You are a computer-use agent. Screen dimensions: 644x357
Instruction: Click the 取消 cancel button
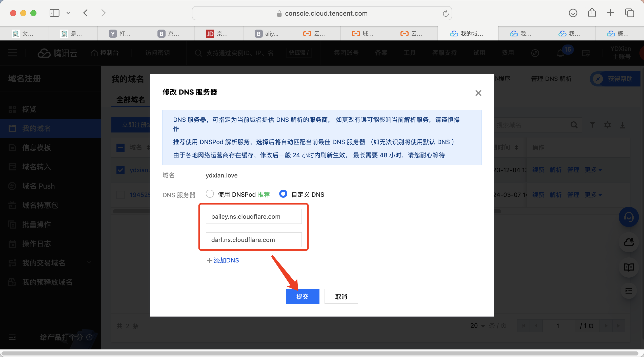click(x=341, y=296)
